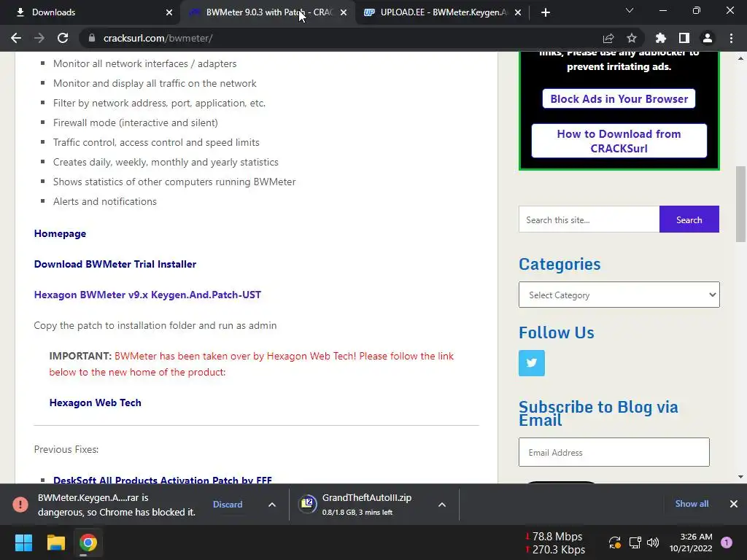Click the Chrome taskbar icon
This screenshot has height=560, width=747.
(x=88, y=542)
